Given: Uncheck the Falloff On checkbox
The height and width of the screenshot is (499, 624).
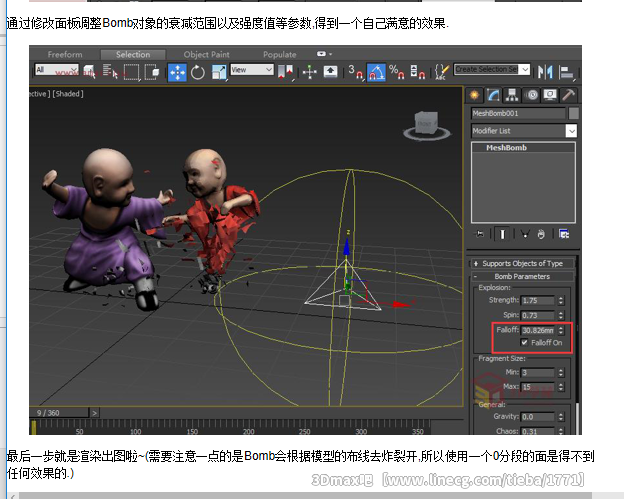Looking at the screenshot, I should tap(525, 342).
